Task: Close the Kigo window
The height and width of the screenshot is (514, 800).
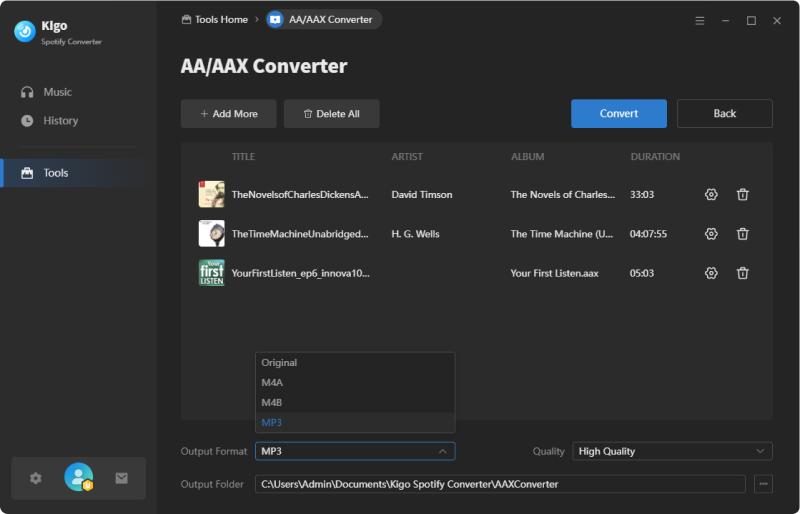Action: (777, 20)
